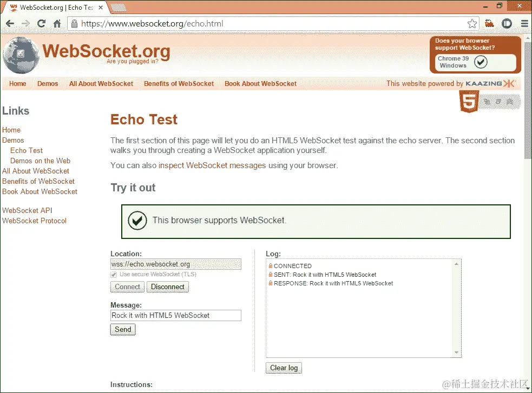Follow the inspect WebSocket messages link
The height and width of the screenshot is (393, 532).
[x=212, y=165]
